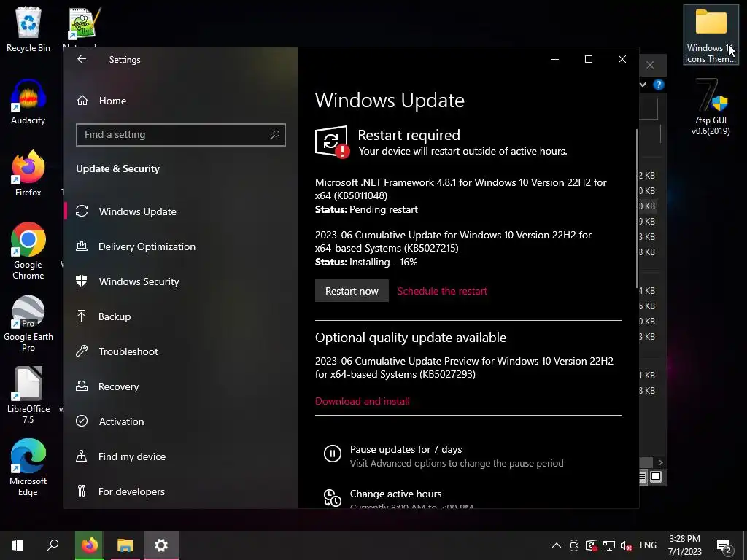The height and width of the screenshot is (560, 747).
Task: Open Change active hours option
Action: click(x=395, y=494)
